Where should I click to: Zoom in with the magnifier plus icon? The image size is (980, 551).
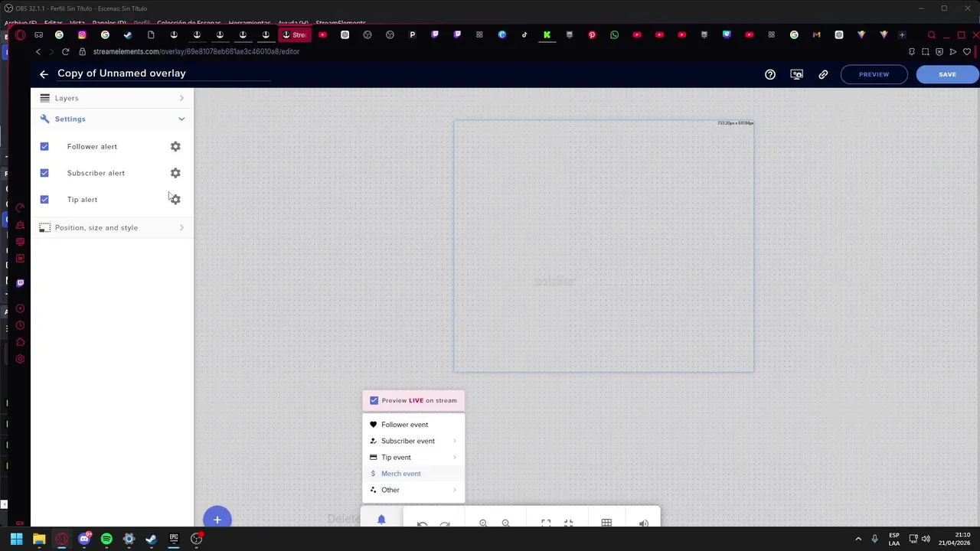pos(483,523)
